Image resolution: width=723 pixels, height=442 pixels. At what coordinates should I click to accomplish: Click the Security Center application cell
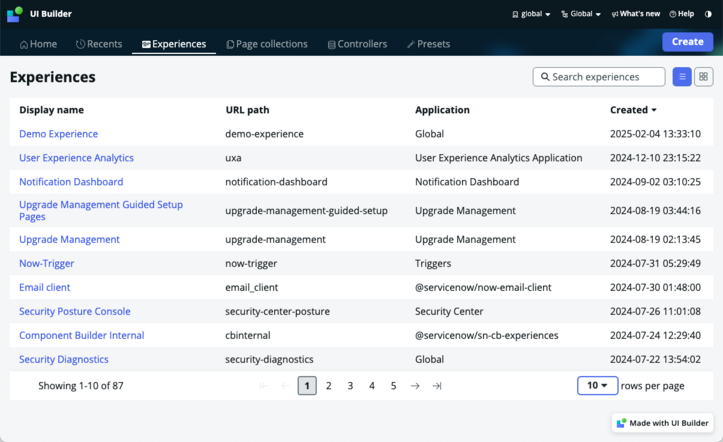(x=449, y=311)
